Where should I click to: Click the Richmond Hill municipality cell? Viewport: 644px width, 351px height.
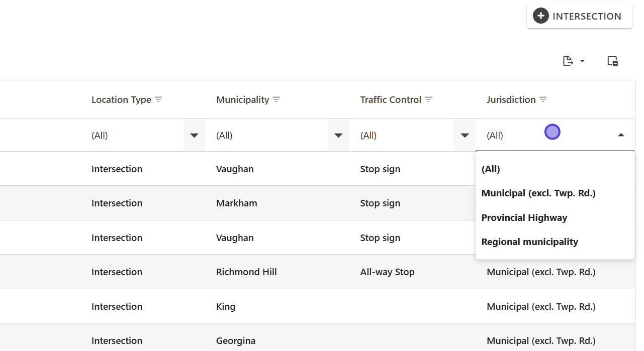coord(246,272)
